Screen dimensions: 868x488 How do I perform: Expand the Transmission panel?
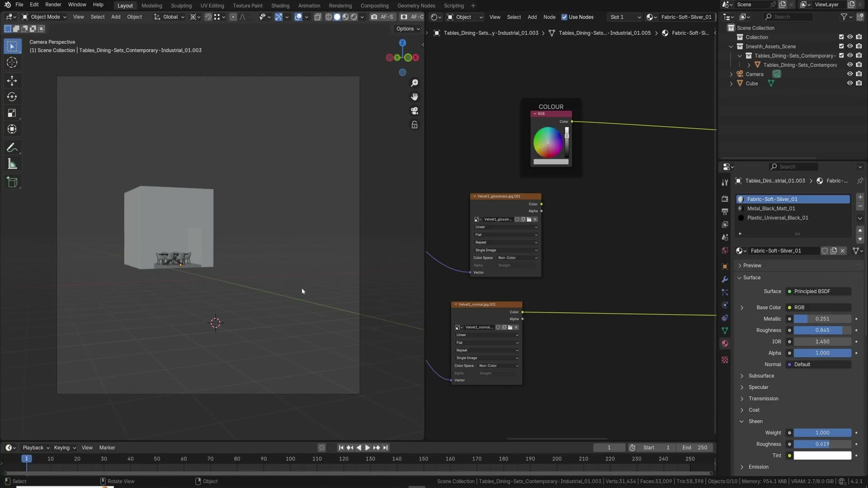[x=763, y=399]
